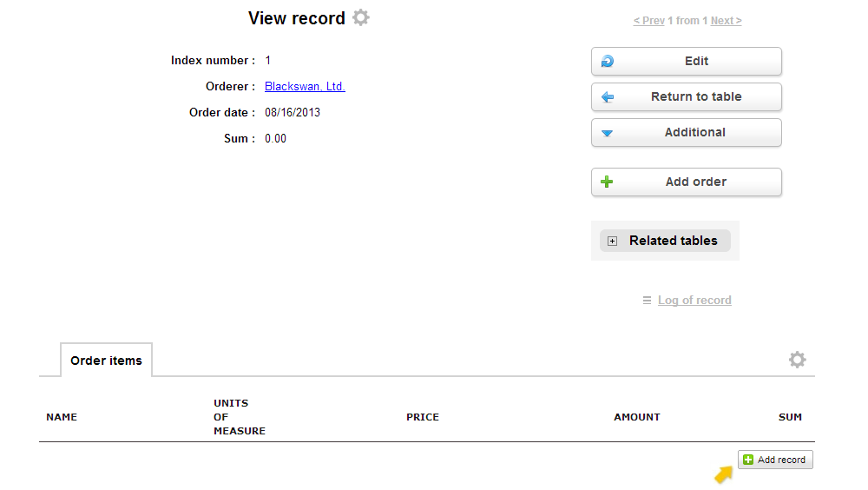This screenshot has width=868, height=490.
Task: Click the '1 from 1' record counter
Action: 687,21
